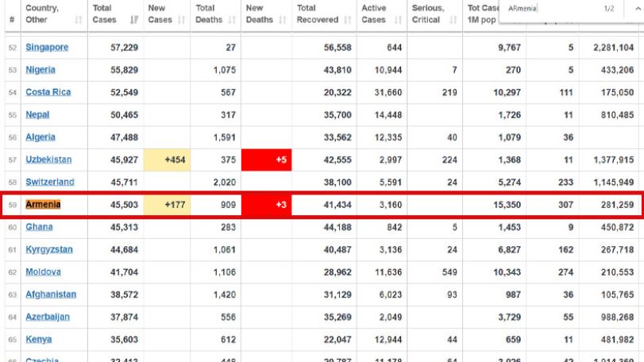Sort by Active Cases column arrows
Viewport: 644px width, 362px height.
click(398, 20)
